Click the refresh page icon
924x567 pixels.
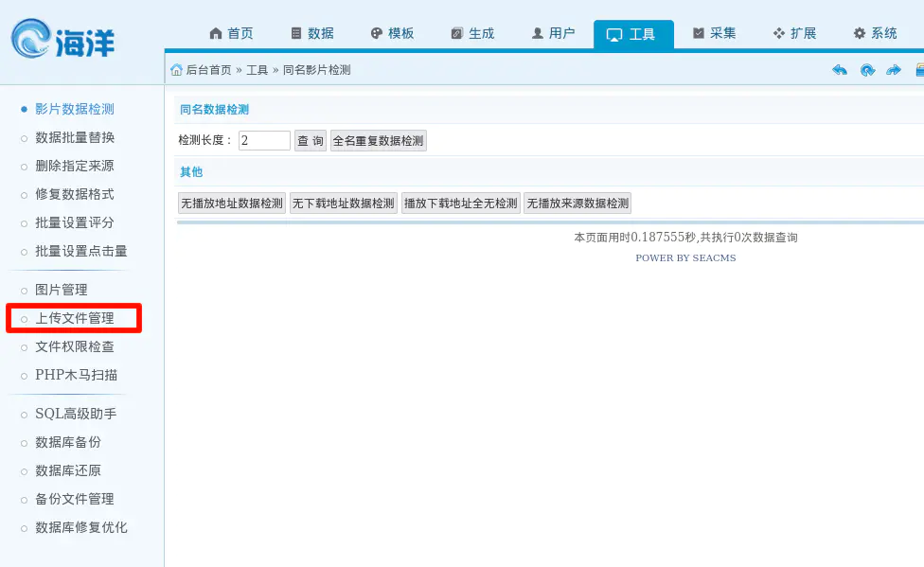(x=867, y=70)
